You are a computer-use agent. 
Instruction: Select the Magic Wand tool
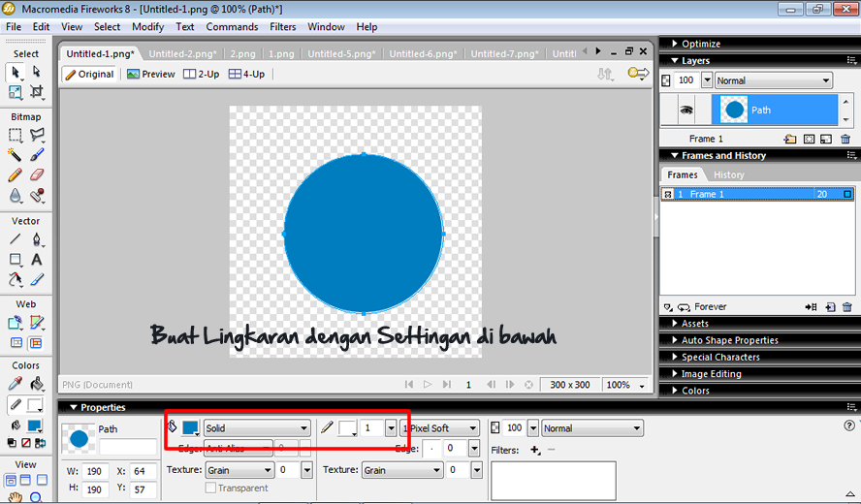click(15, 155)
